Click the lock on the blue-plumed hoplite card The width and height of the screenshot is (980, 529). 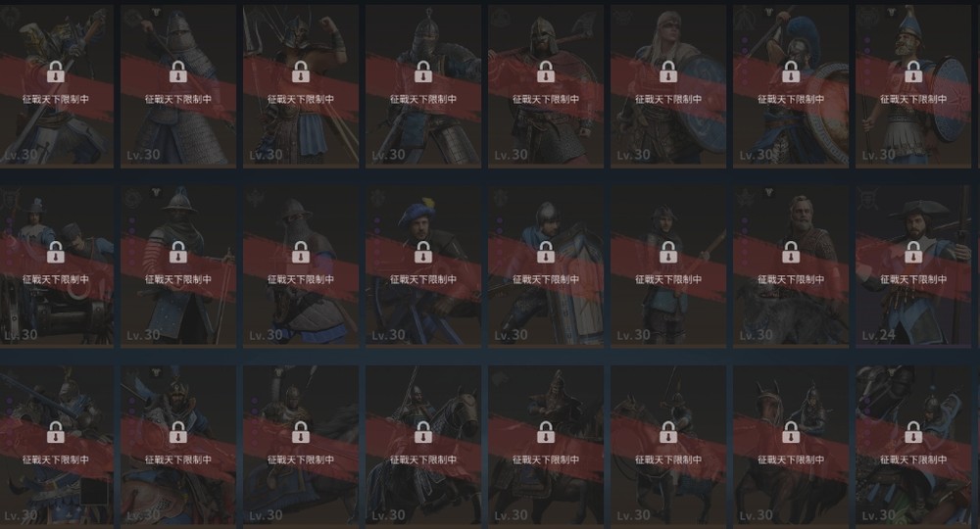pyautogui.click(x=791, y=72)
